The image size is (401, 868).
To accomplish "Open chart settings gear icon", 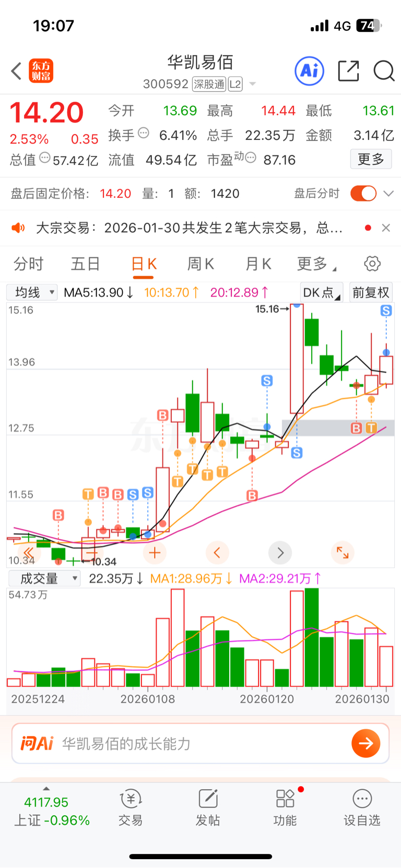I will 372,264.
